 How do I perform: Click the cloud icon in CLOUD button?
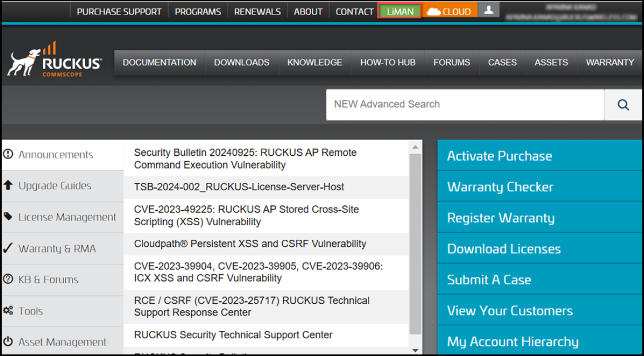pos(434,12)
